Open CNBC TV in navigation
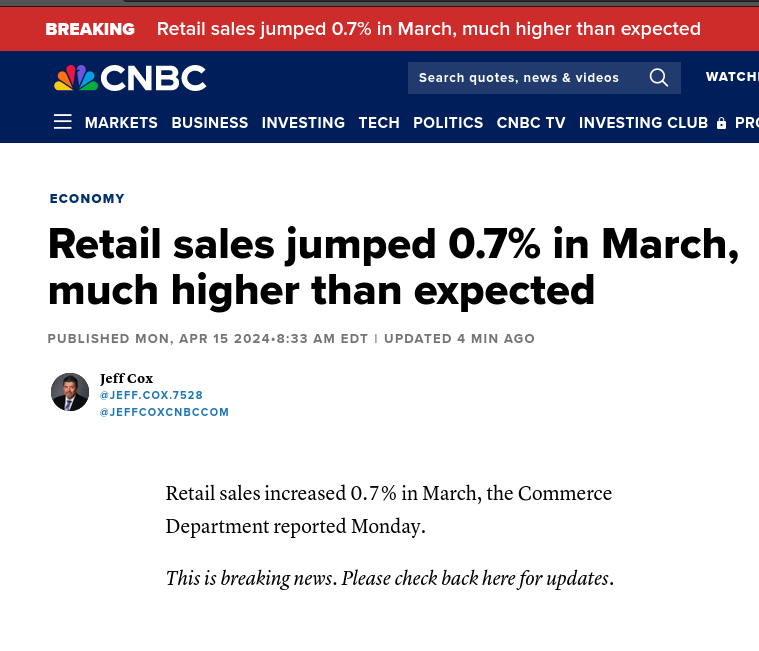The image size is (759, 651). point(531,122)
